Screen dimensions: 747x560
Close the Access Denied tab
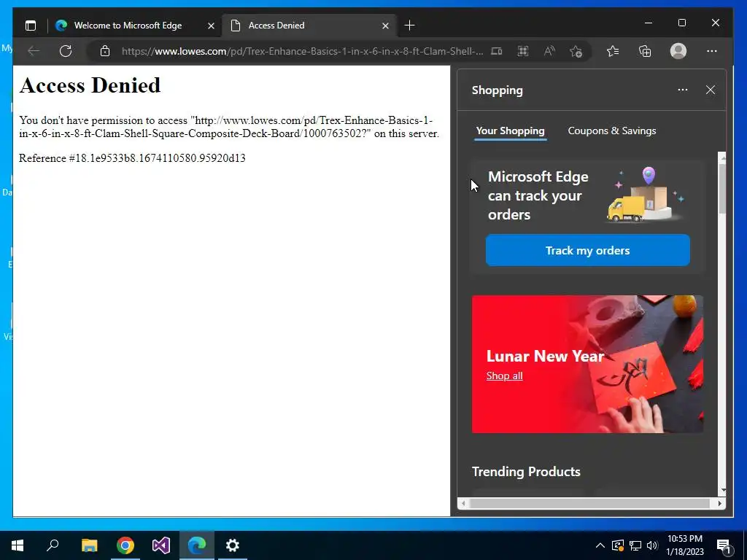tap(385, 26)
